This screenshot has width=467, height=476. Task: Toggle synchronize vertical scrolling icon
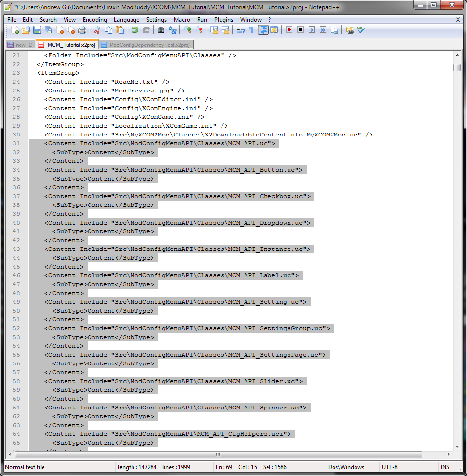pyautogui.click(x=214, y=30)
